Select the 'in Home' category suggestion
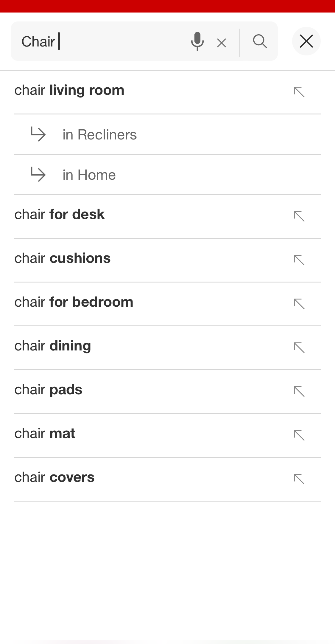The image size is (335, 644). 89,175
